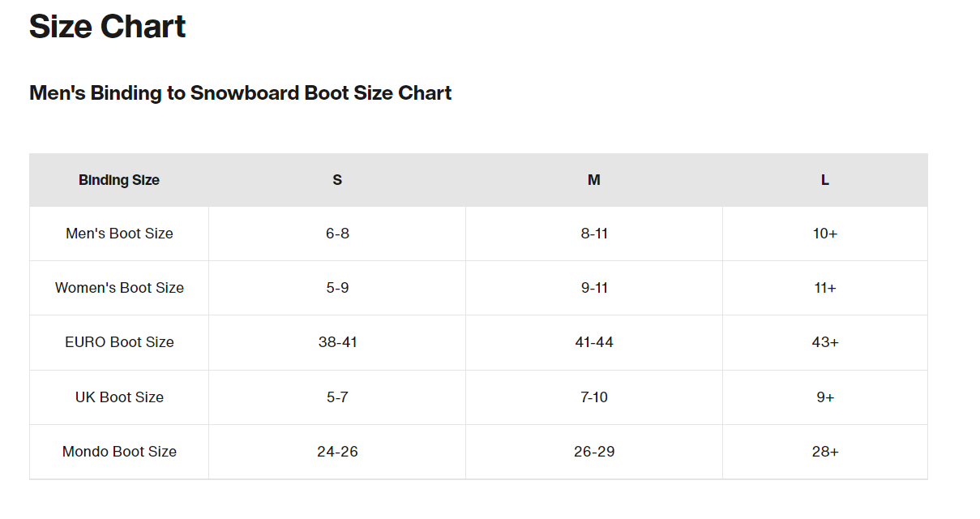The height and width of the screenshot is (519, 980).
Task: Select the 5-9 women's small cell
Action: pyautogui.click(x=337, y=288)
